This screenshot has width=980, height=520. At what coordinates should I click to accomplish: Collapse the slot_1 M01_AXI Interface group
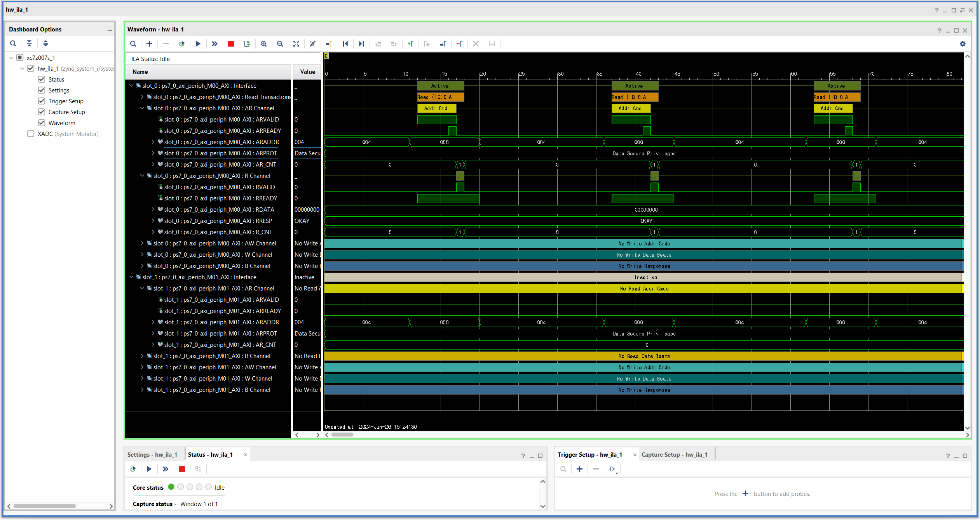(131, 277)
